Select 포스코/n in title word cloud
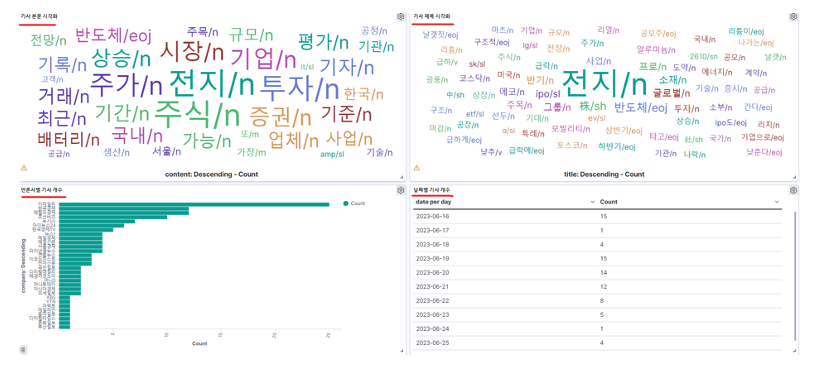 coord(572,145)
